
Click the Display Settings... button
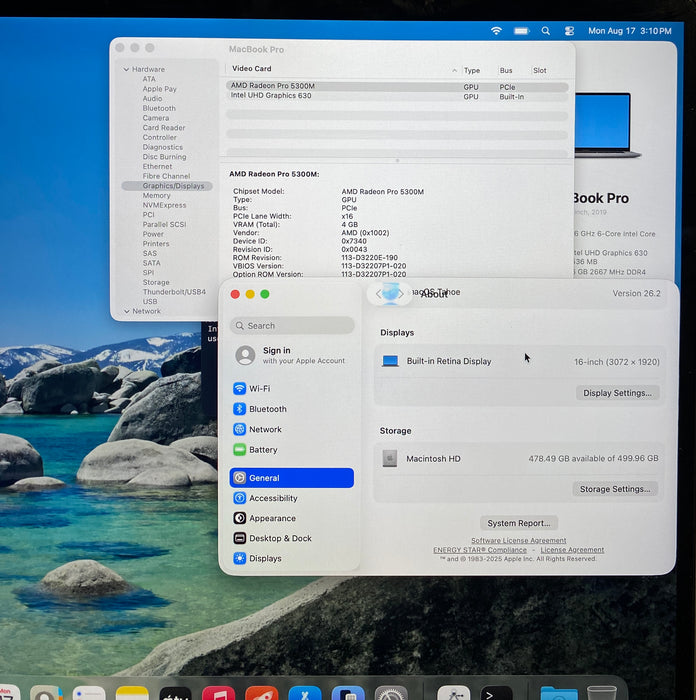(617, 393)
